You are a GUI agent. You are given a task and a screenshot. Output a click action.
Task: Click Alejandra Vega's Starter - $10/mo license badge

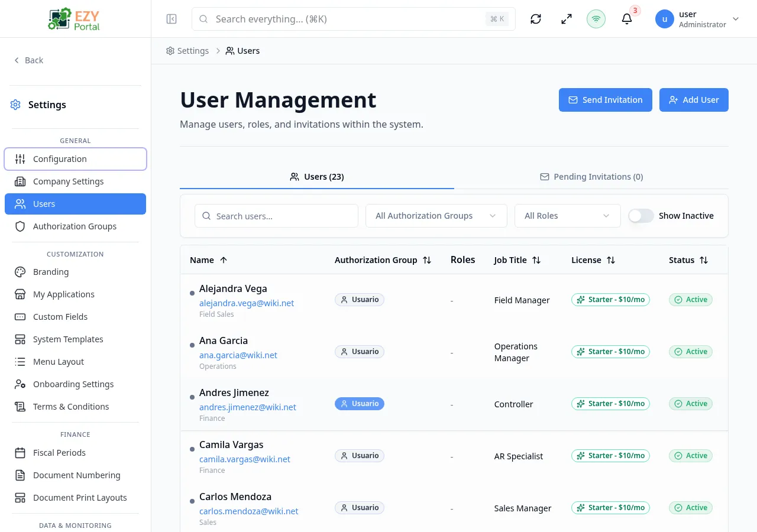(610, 300)
